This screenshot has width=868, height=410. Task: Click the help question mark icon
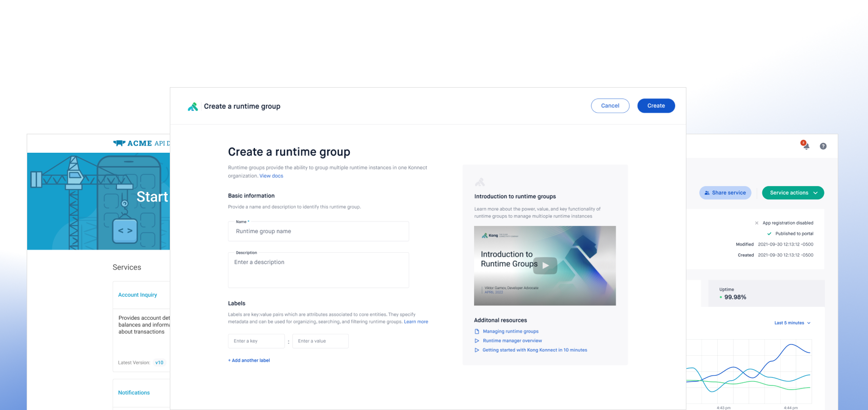(823, 146)
